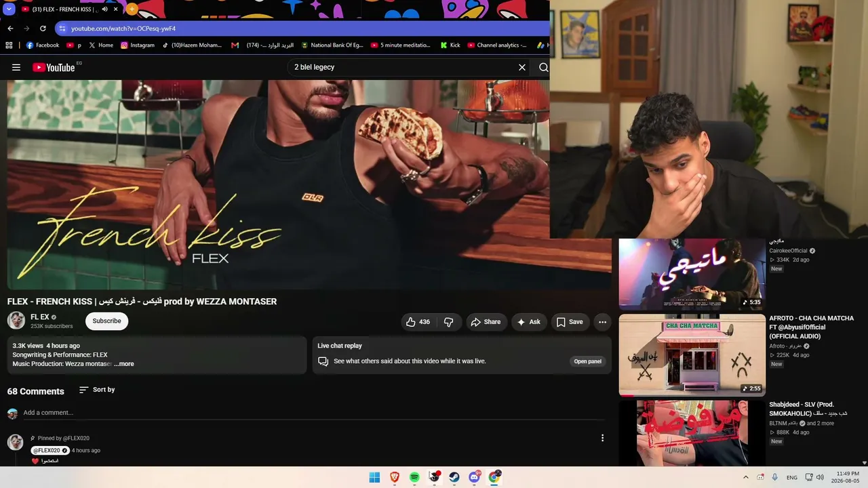
Task: Show hidden system tray icons
Action: click(x=746, y=477)
